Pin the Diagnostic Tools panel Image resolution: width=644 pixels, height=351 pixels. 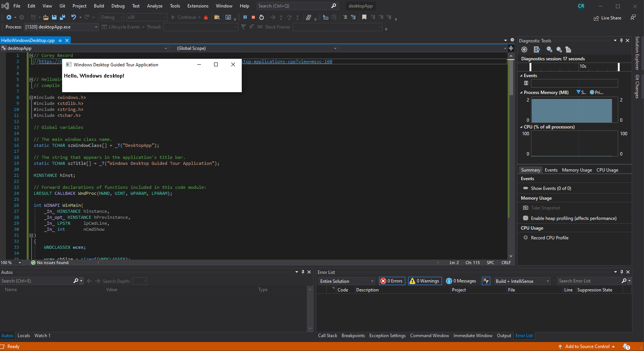coord(622,40)
